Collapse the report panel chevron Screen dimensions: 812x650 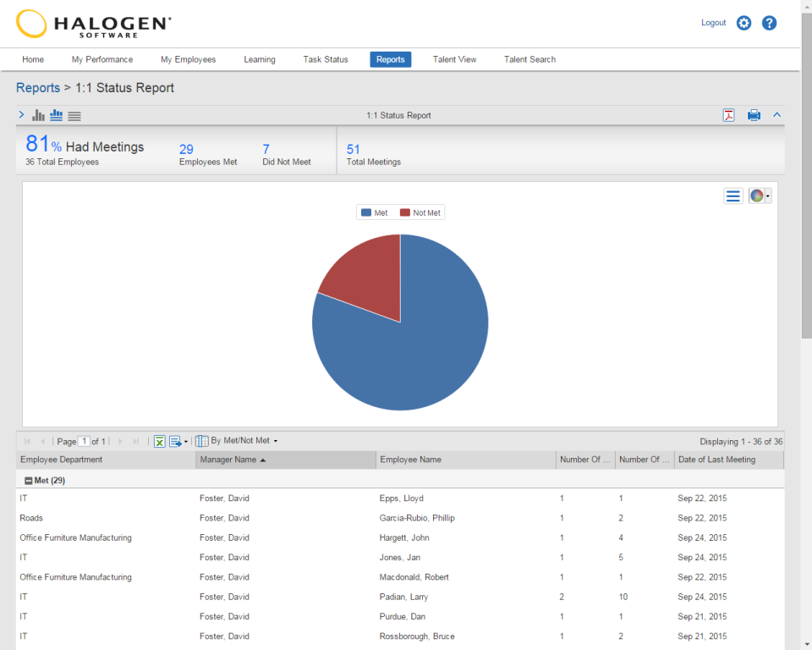(x=776, y=115)
